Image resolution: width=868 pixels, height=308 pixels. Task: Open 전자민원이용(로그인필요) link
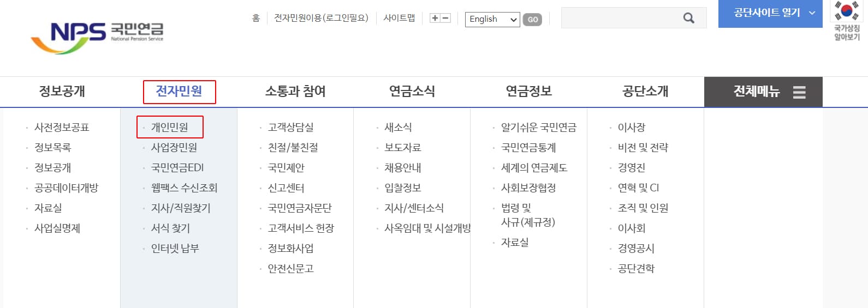pyautogui.click(x=321, y=18)
